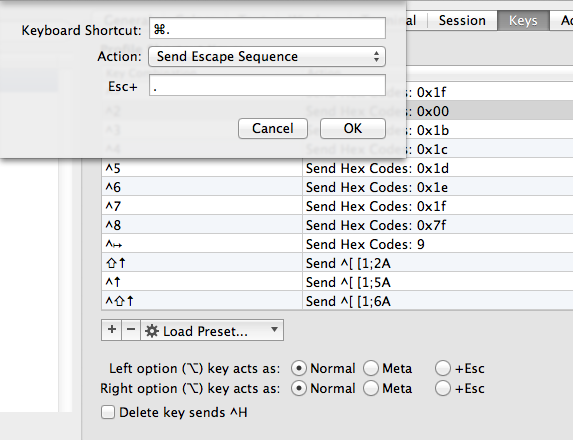The height and width of the screenshot is (440, 573).
Task: Select the Keys tab
Action: [523, 20]
